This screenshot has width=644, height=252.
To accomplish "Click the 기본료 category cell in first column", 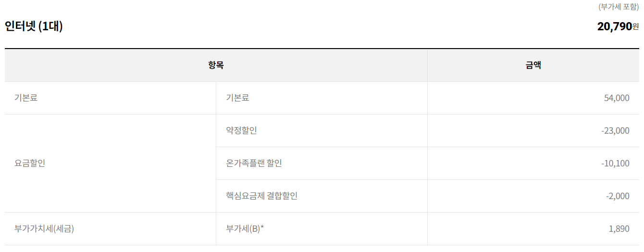I will [26, 98].
